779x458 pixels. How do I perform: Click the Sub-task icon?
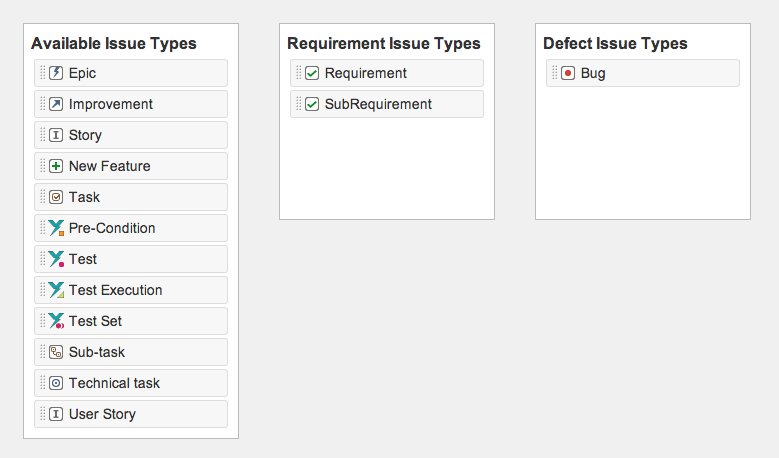coord(56,352)
